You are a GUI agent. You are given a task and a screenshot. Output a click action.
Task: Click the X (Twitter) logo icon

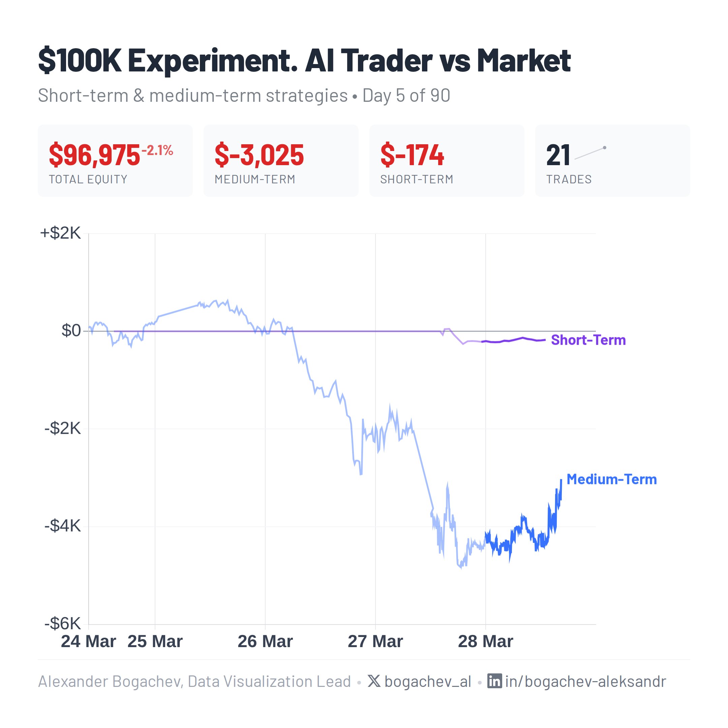point(373,681)
